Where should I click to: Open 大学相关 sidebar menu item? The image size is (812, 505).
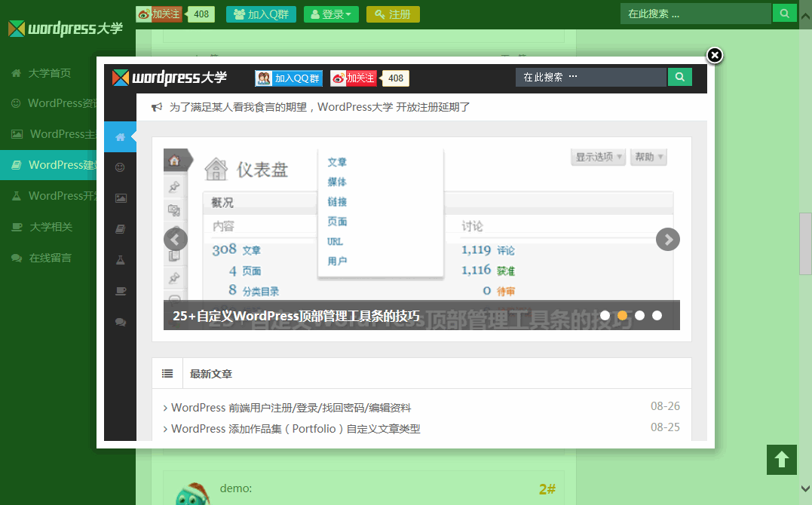click(49, 227)
